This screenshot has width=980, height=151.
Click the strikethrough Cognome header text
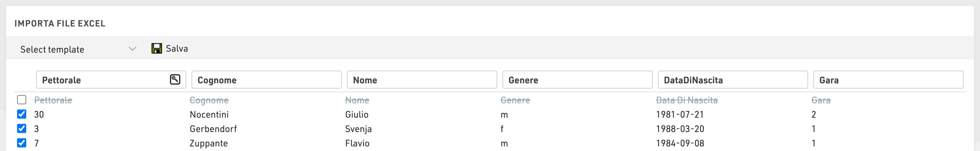(x=209, y=100)
